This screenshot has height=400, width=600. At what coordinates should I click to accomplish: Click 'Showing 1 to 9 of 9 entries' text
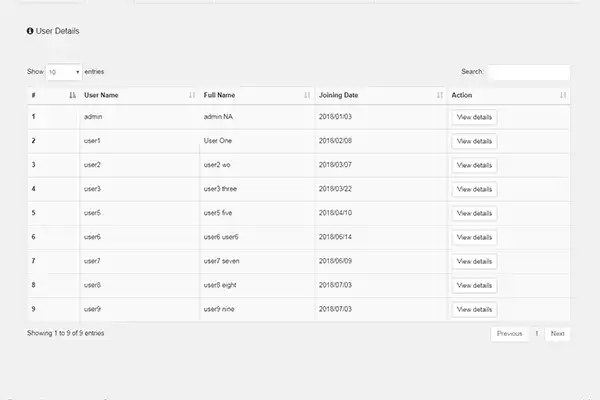[65, 333]
